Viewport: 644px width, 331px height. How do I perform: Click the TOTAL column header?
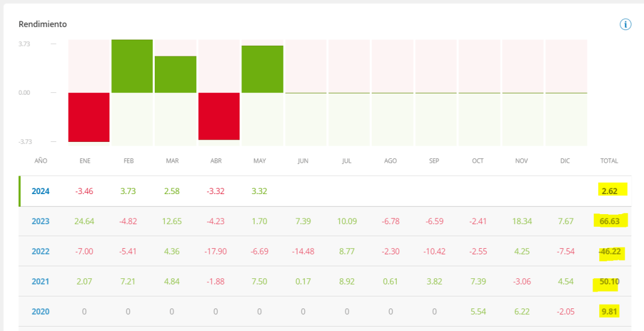point(609,161)
